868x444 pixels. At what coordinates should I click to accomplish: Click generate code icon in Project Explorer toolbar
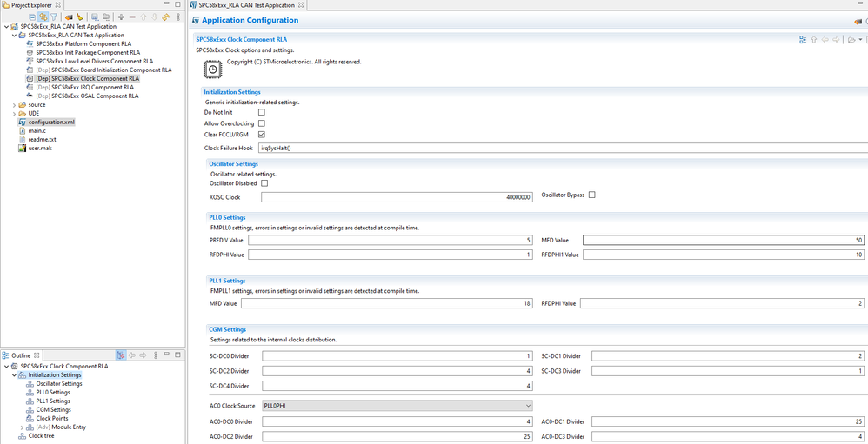[69, 17]
